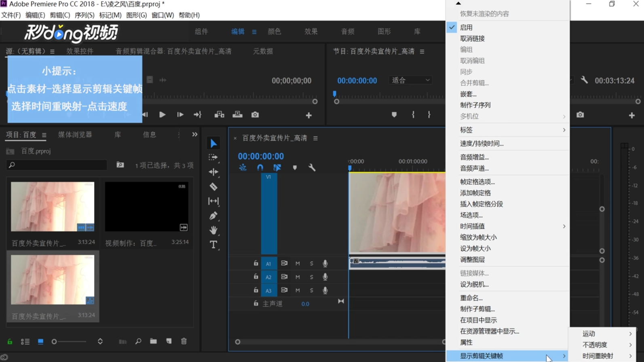644x362 pixels.
Task: Select the Slip tool
Action: (213, 201)
